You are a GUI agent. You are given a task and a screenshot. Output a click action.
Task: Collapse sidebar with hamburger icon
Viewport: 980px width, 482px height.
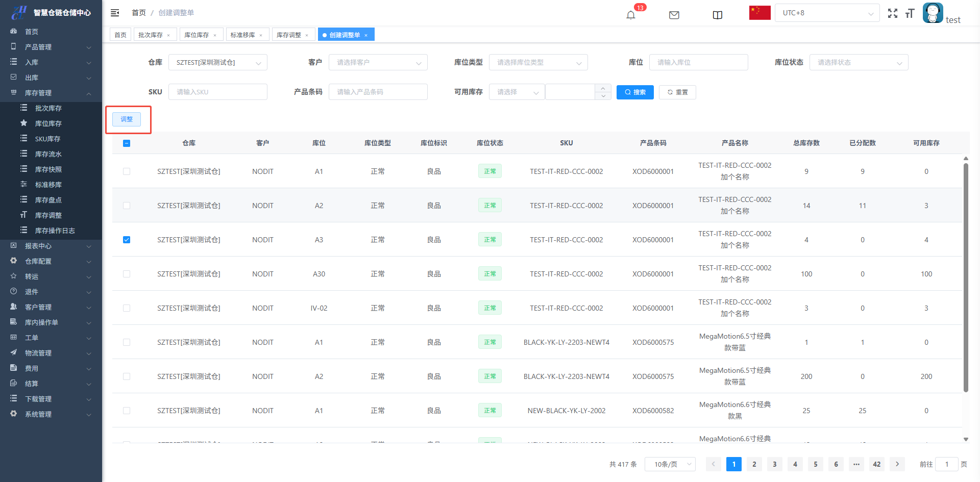(x=115, y=13)
